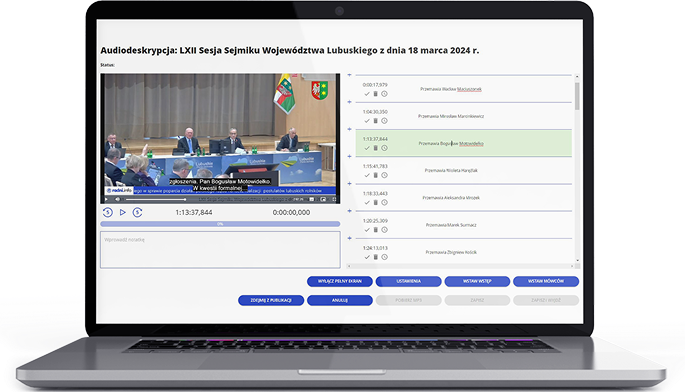Click ZDEJMIJ Z PUBLIKACJI button

271,300
